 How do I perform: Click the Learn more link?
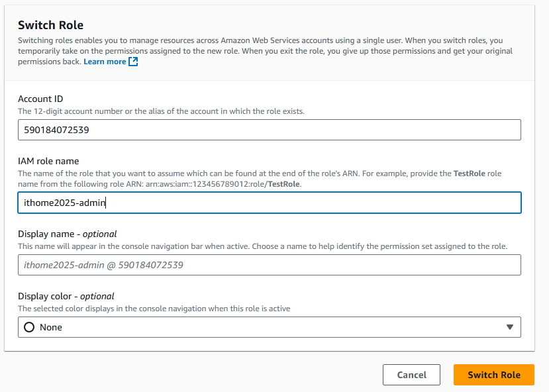click(105, 62)
